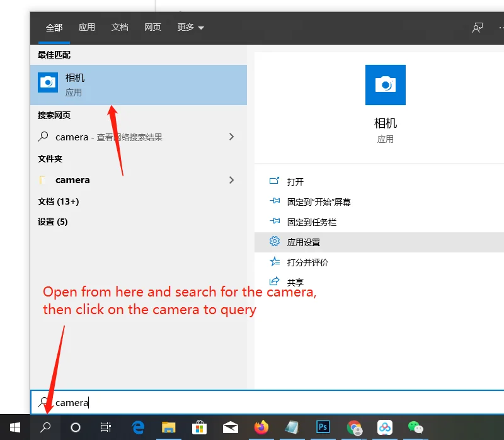Click the share icon beside 共享
The height and width of the screenshot is (440, 504).
[274, 281]
